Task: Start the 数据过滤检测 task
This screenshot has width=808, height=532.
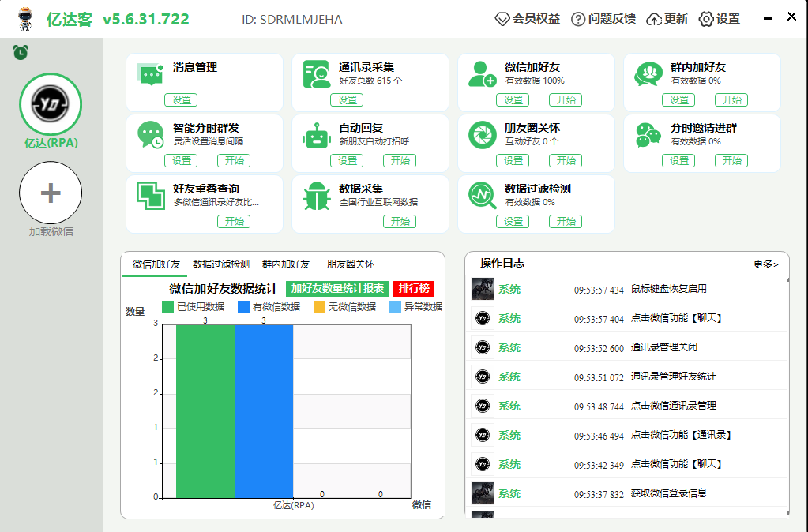Action: [x=566, y=222]
